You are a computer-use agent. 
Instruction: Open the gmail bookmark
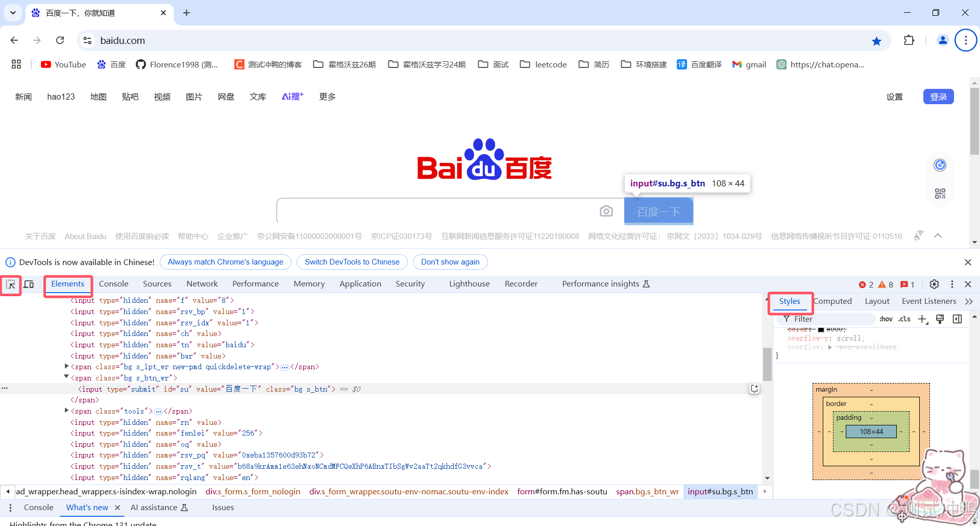pyautogui.click(x=749, y=64)
